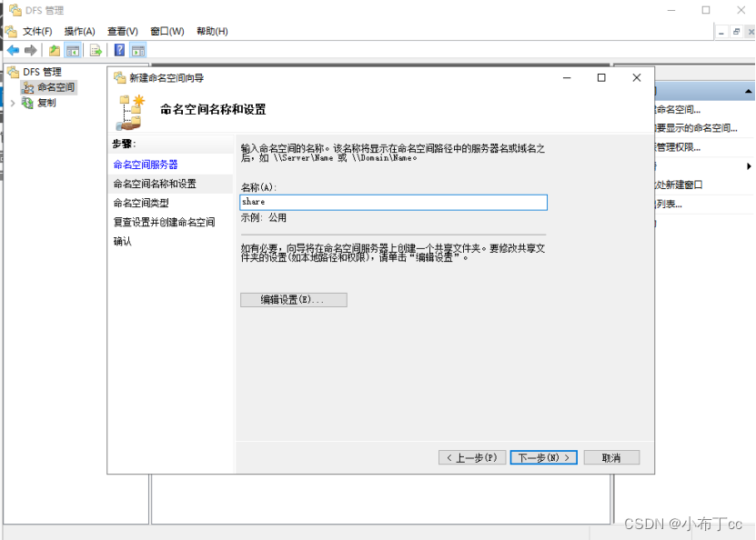The width and height of the screenshot is (756, 540).
Task: Open the 查看 submenu arrow in actions pane
Action: (x=749, y=166)
